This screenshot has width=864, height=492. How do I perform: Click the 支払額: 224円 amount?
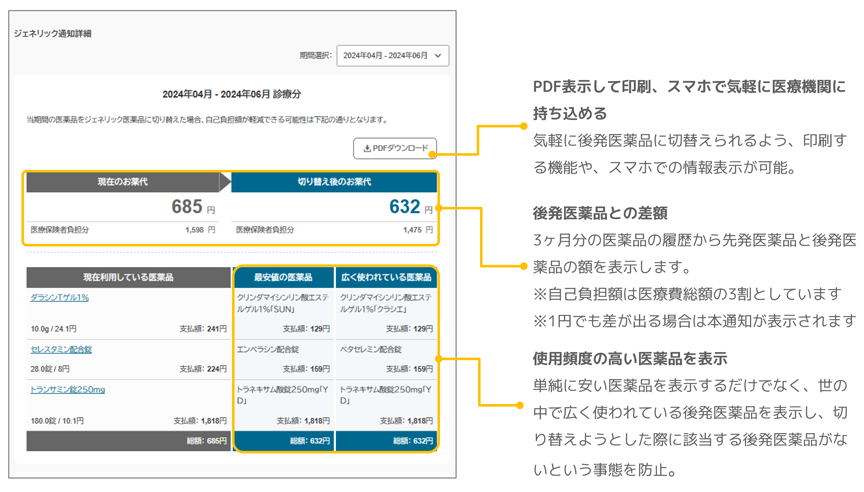point(203,369)
